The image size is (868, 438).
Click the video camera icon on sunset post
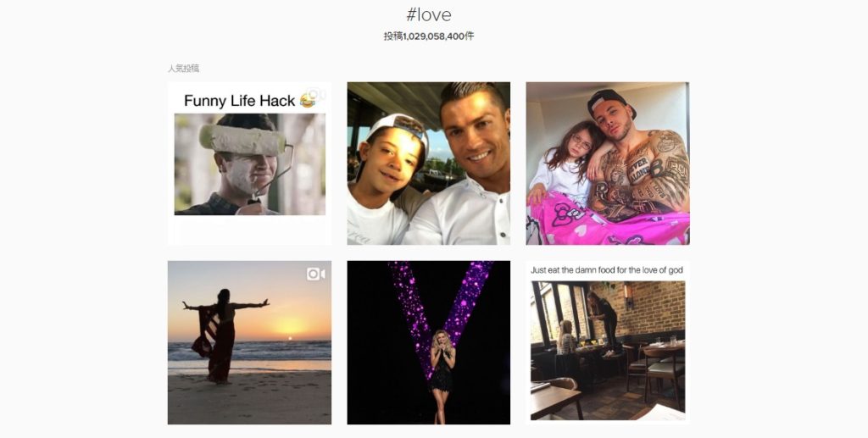click(x=316, y=274)
